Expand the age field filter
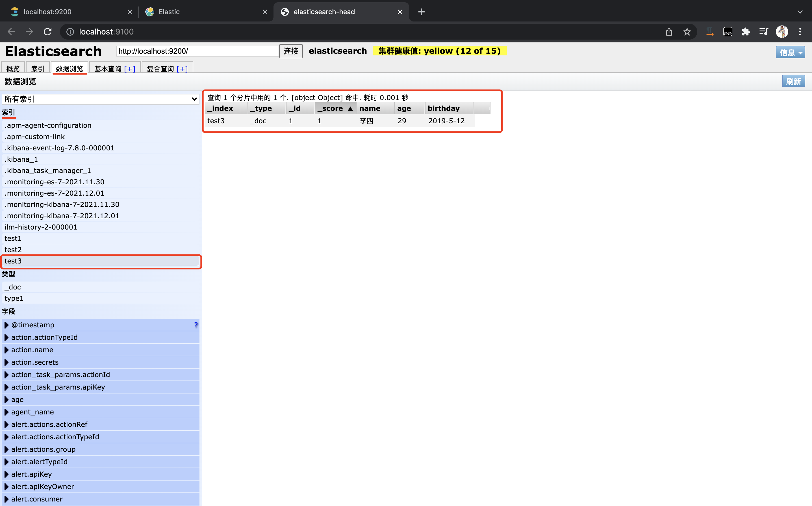 coord(6,400)
